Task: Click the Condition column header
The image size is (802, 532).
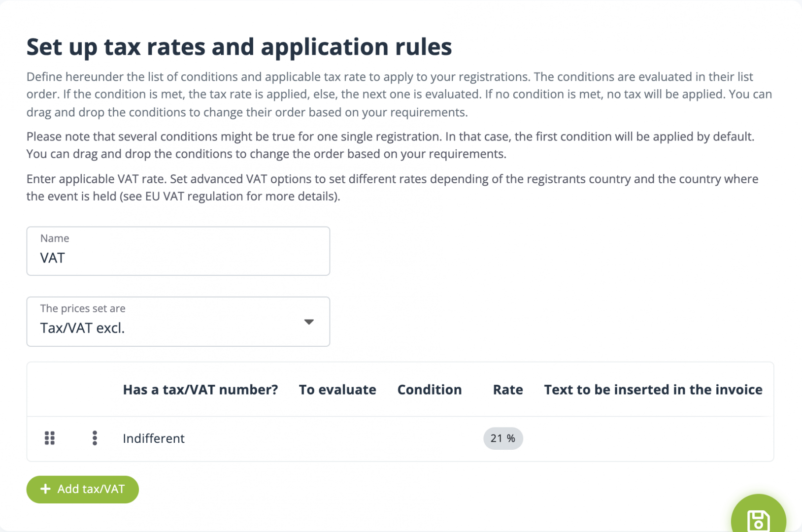Action: 430,390
